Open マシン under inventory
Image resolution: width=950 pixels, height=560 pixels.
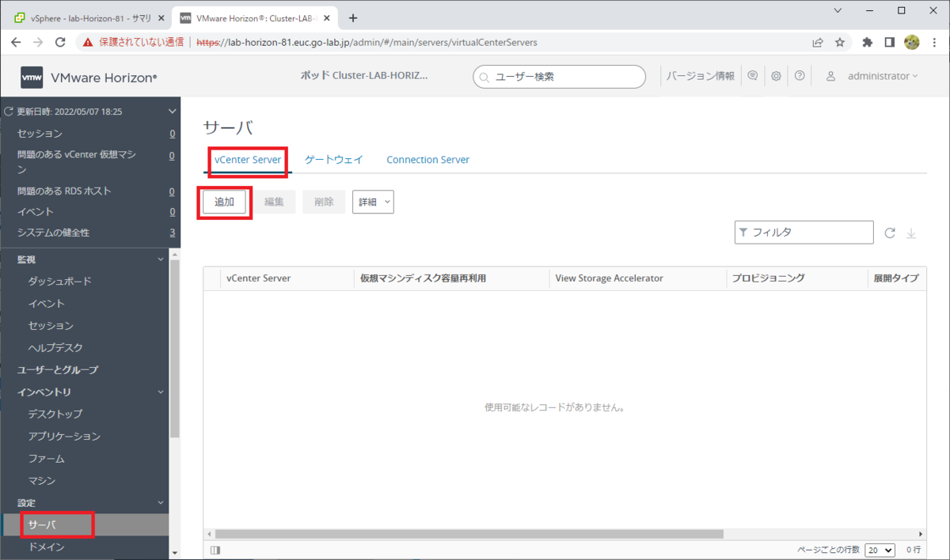(x=42, y=480)
